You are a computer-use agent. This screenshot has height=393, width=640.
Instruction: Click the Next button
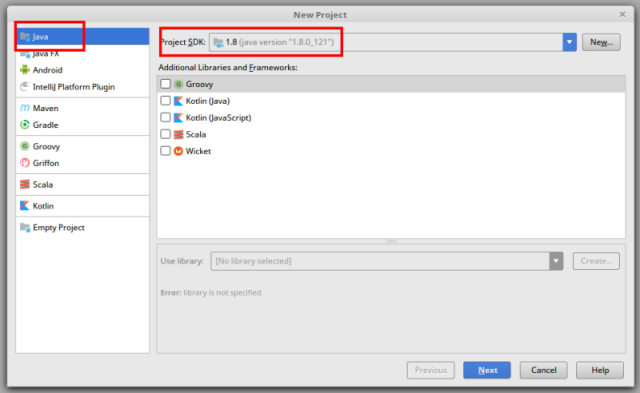pos(487,370)
